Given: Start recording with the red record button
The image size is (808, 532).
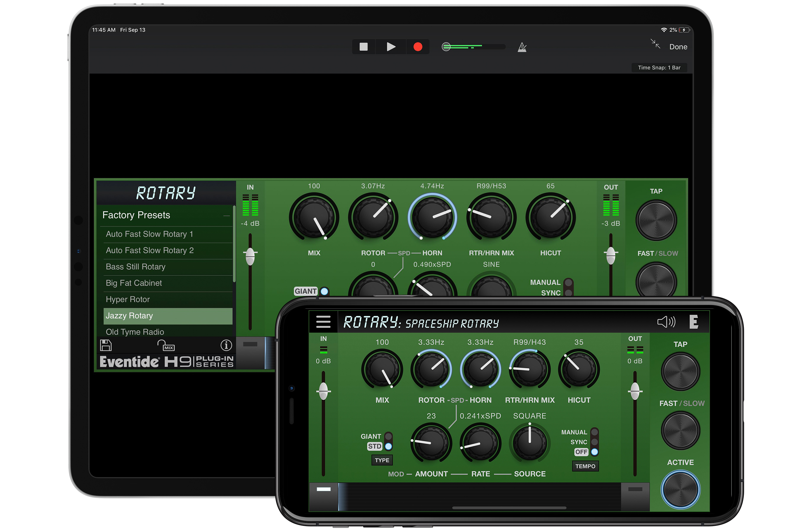Looking at the screenshot, I should 418,46.
